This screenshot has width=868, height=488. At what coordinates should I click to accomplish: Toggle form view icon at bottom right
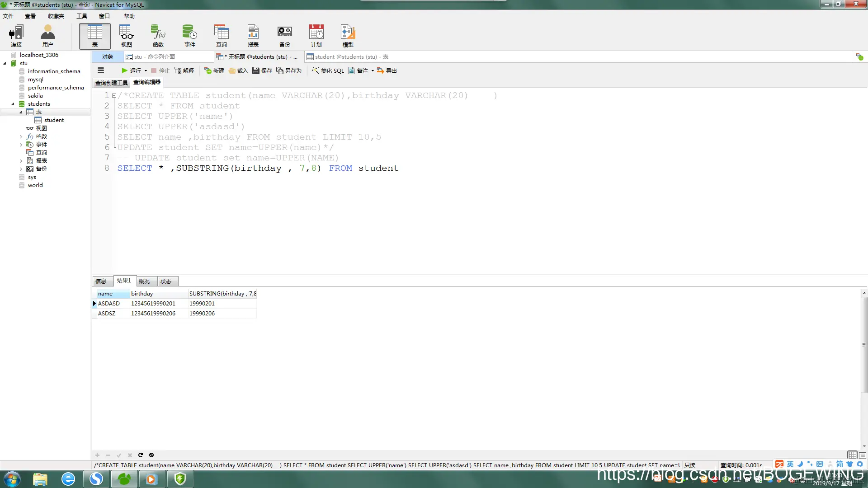863,455
